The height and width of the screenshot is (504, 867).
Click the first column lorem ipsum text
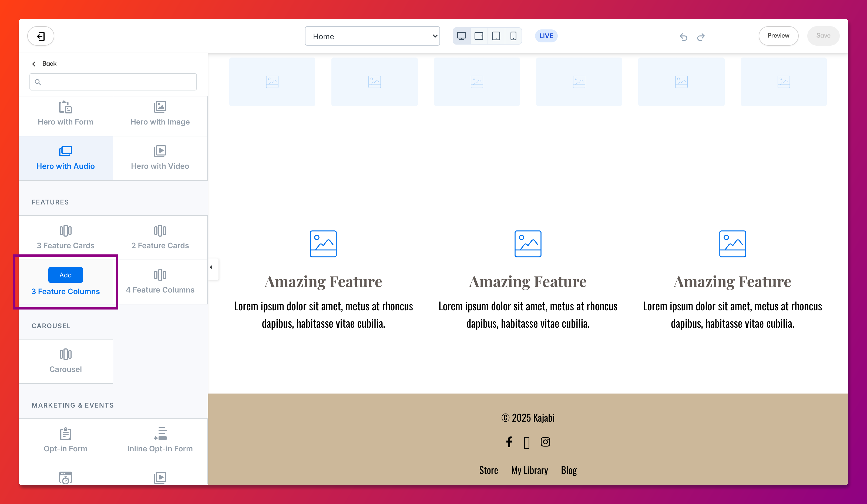(323, 315)
